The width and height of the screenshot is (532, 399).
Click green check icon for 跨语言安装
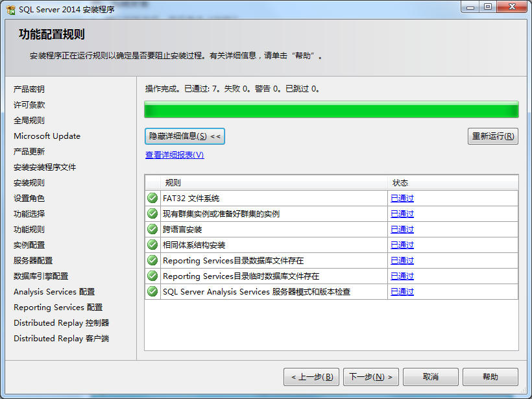pos(152,229)
